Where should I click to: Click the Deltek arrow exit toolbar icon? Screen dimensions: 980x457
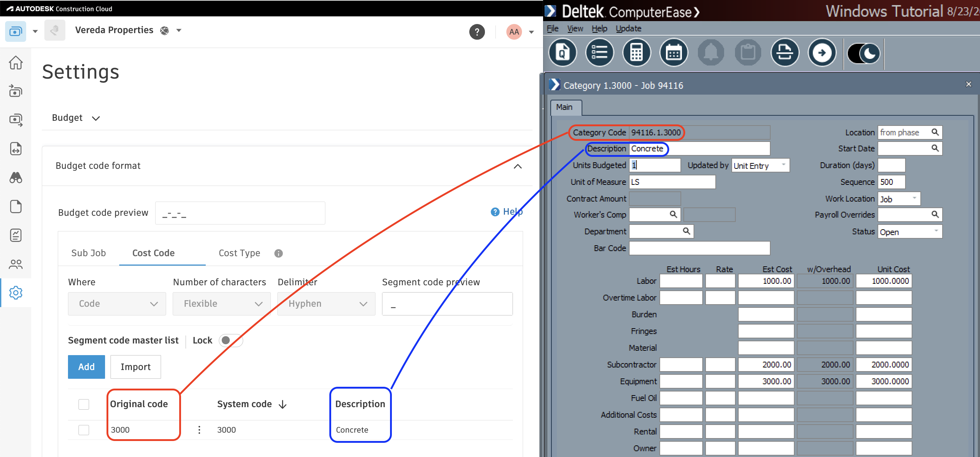822,52
